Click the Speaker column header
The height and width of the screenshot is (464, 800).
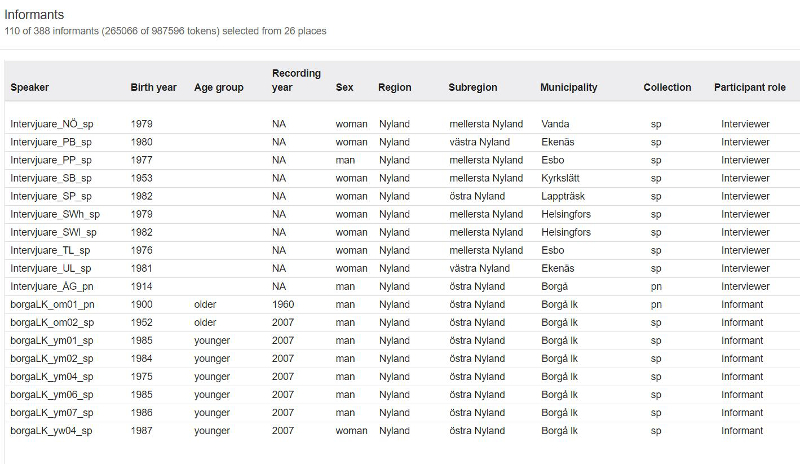pos(30,88)
